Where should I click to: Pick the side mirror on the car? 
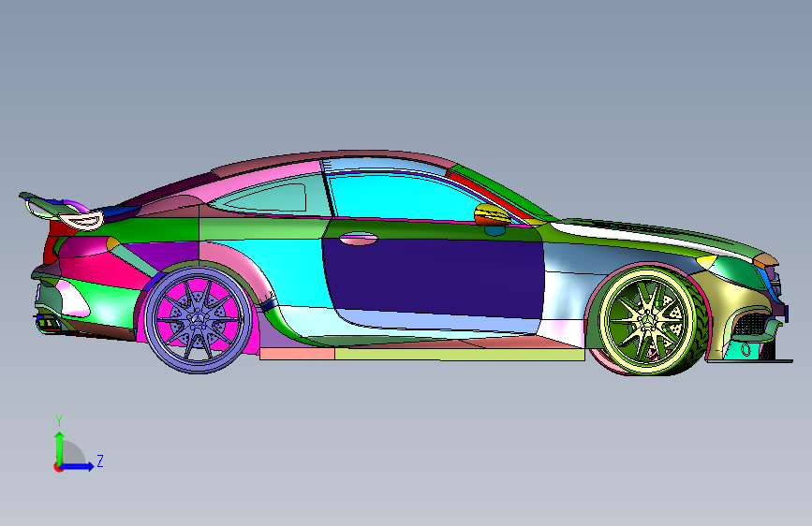pyautogui.click(x=492, y=215)
